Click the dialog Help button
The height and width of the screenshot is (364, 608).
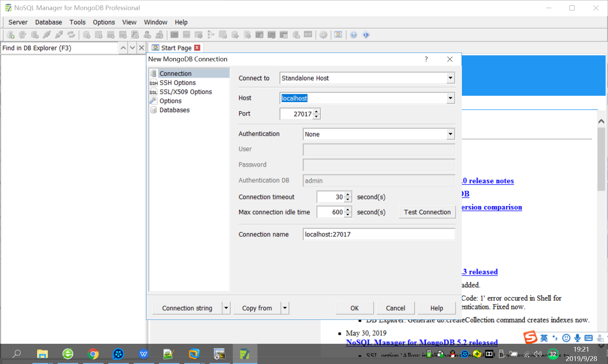click(437, 308)
